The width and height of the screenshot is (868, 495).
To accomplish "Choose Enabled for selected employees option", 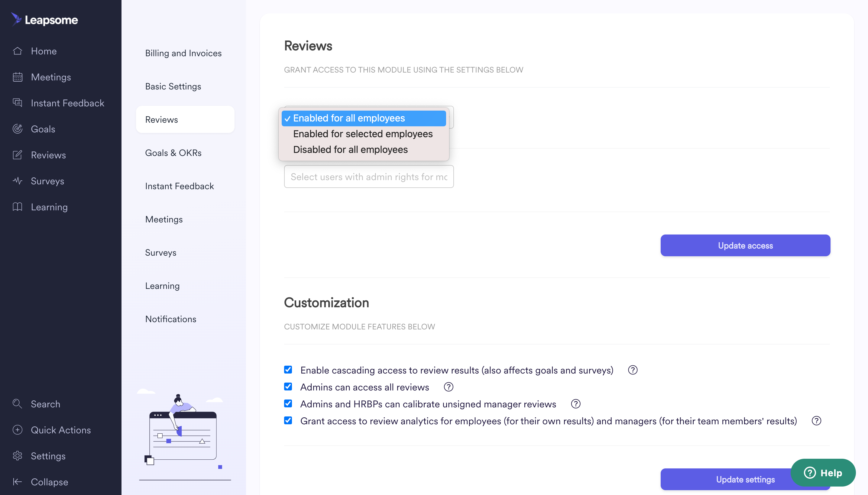I will coord(364,134).
